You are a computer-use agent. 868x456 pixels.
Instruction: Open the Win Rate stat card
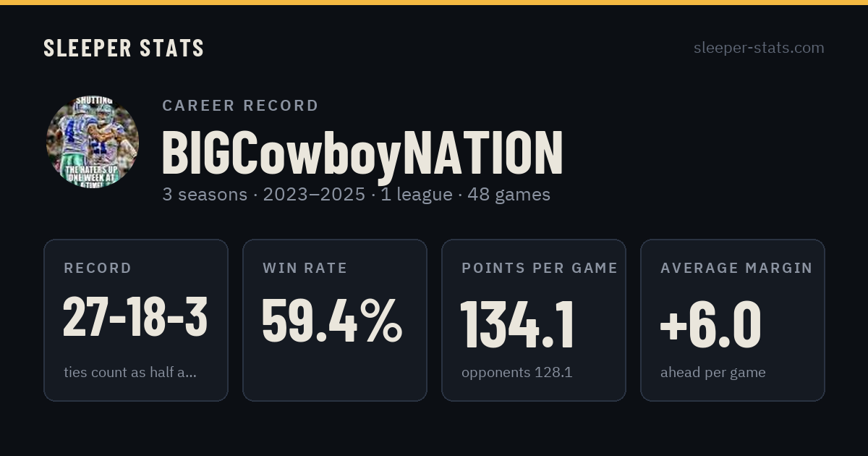(x=335, y=320)
